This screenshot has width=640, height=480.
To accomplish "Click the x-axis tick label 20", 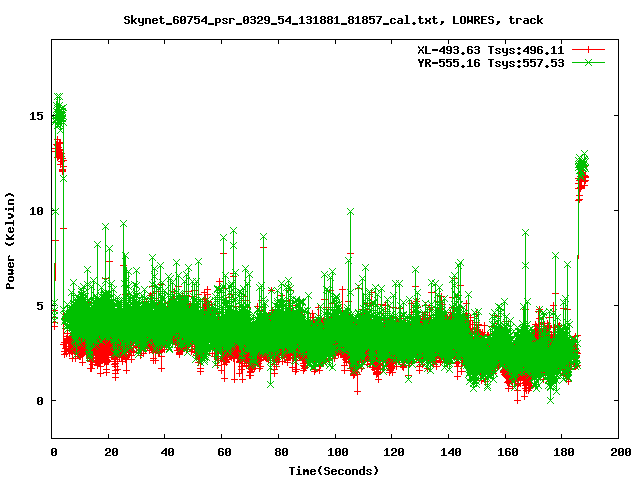I will [x=111, y=452].
